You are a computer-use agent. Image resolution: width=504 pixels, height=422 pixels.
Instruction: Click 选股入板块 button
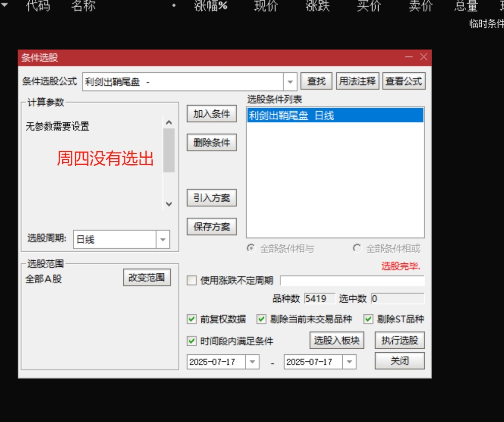[x=337, y=340]
